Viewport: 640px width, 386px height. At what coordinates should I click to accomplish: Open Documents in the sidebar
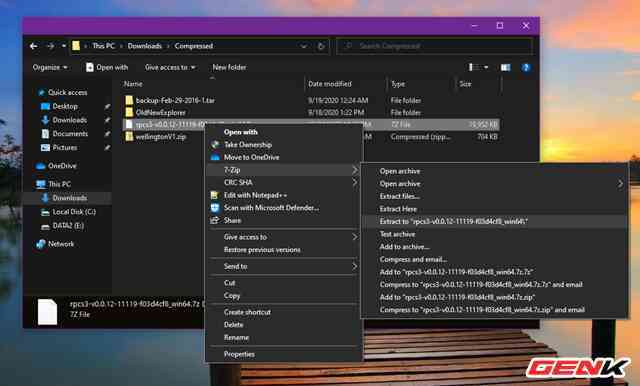70,134
